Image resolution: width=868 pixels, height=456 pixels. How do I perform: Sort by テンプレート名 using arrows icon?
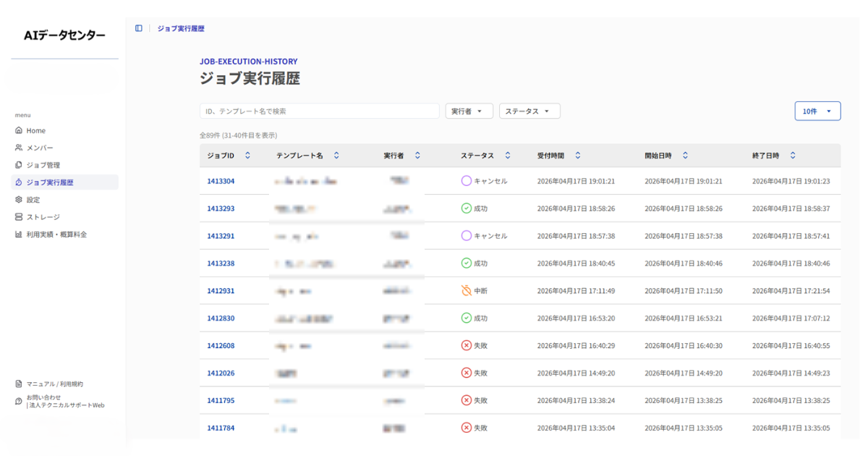[x=336, y=156]
